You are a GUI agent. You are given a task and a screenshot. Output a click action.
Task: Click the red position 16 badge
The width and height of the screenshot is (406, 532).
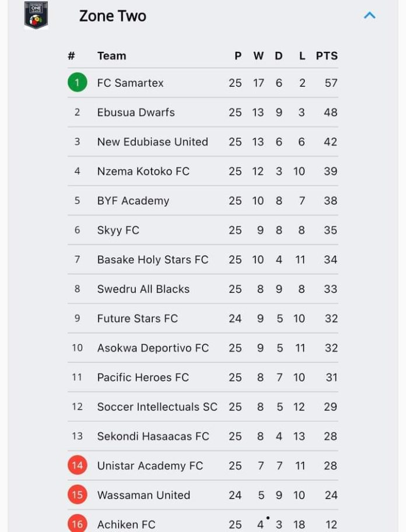tap(78, 523)
